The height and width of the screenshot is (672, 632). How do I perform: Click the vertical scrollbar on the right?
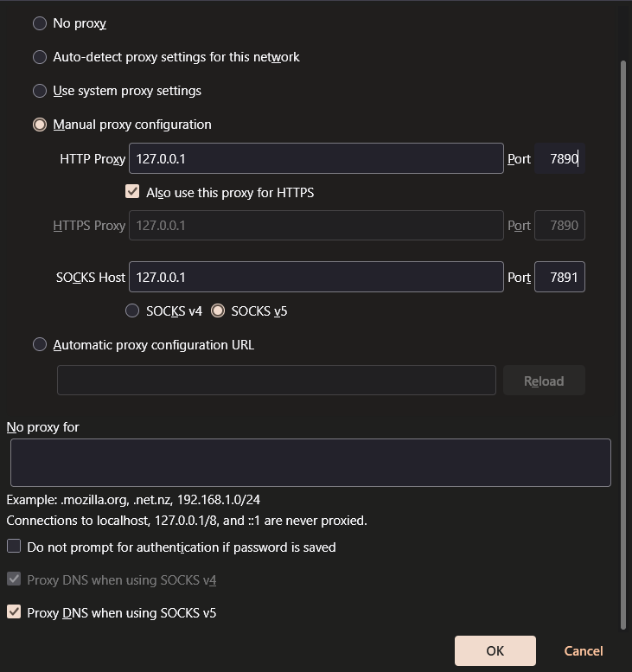click(624, 346)
